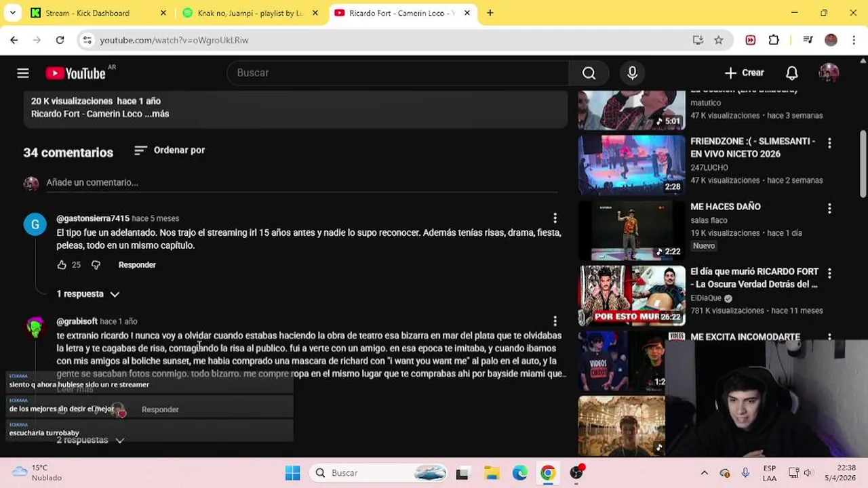Open the Chrome profile avatar
This screenshot has width=868, height=488.
[831, 40]
